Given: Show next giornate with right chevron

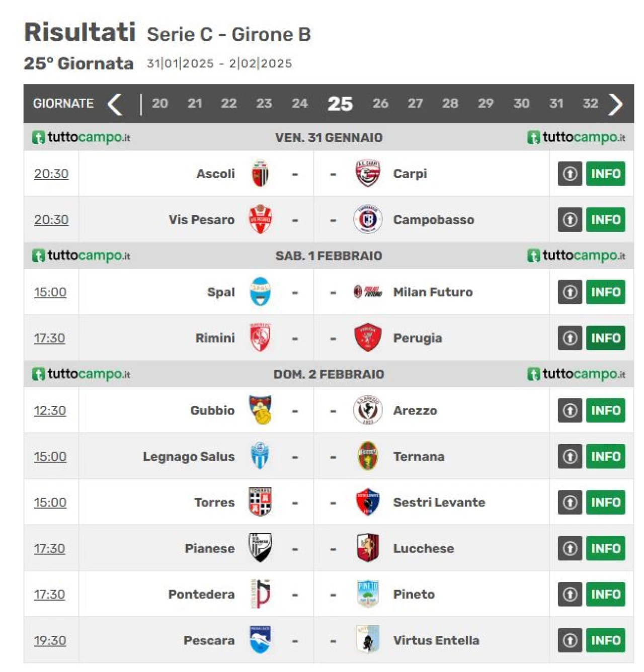Looking at the screenshot, I should [615, 104].
